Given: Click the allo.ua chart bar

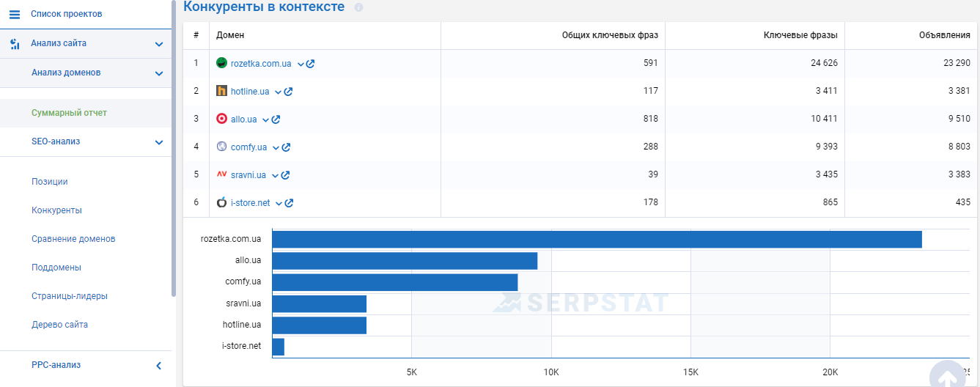Looking at the screenshot, I should 405,261.
